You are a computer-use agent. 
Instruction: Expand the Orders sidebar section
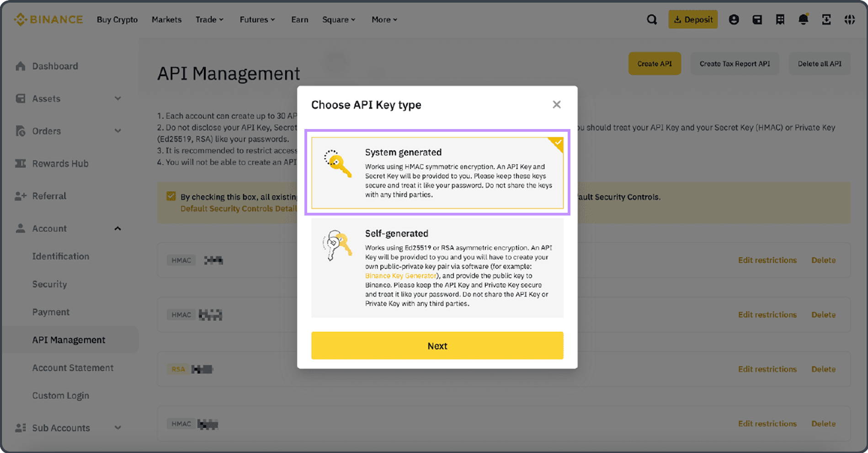pyautogui.click(x=117, y=131)
